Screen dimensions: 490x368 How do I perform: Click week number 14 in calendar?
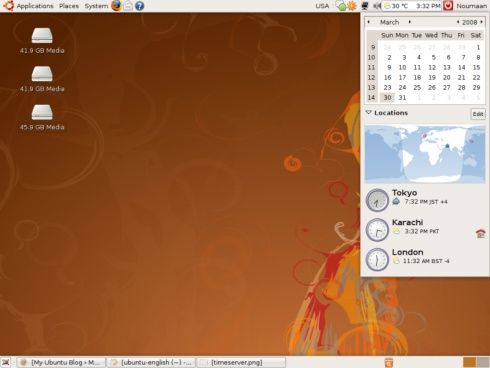pos(371,97)
